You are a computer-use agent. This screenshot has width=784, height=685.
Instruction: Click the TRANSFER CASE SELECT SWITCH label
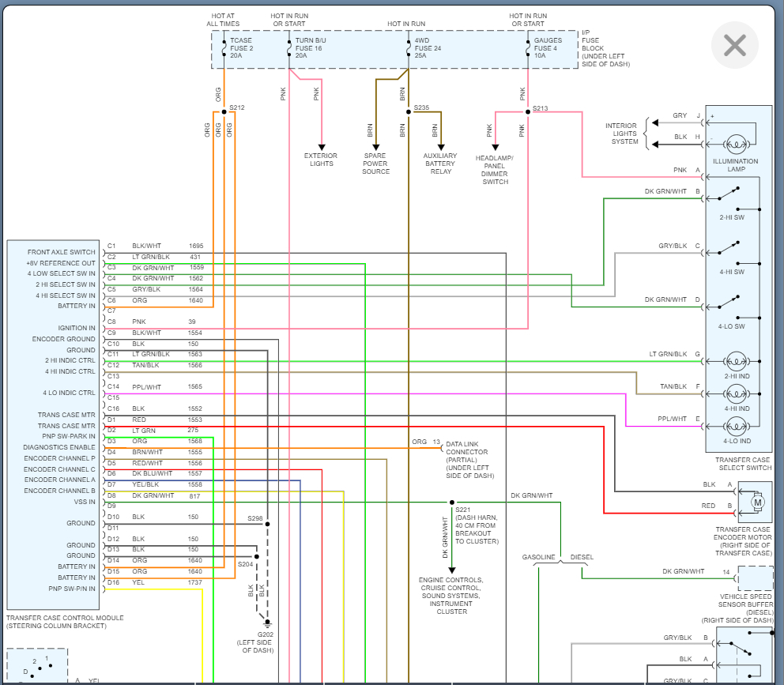click(x=744, y=464)
